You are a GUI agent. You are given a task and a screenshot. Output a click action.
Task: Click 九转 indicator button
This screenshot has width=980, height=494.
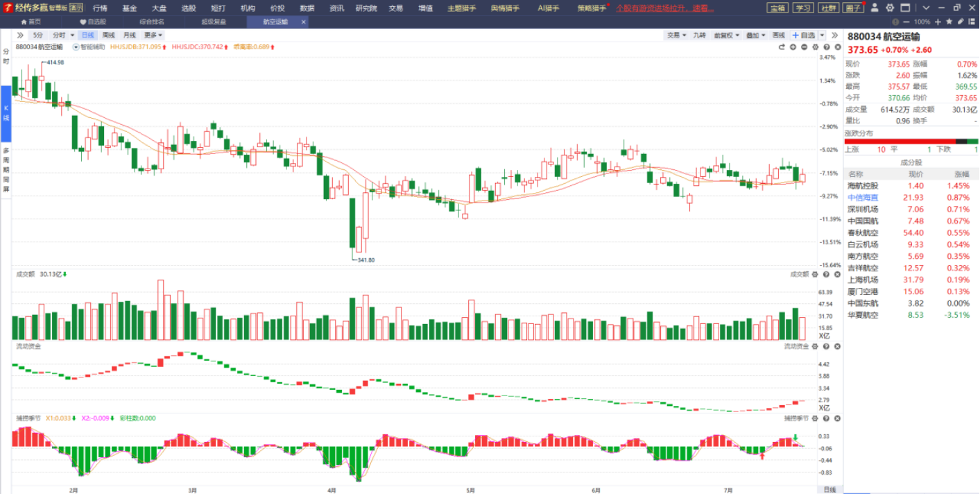(x=699, y=35)
